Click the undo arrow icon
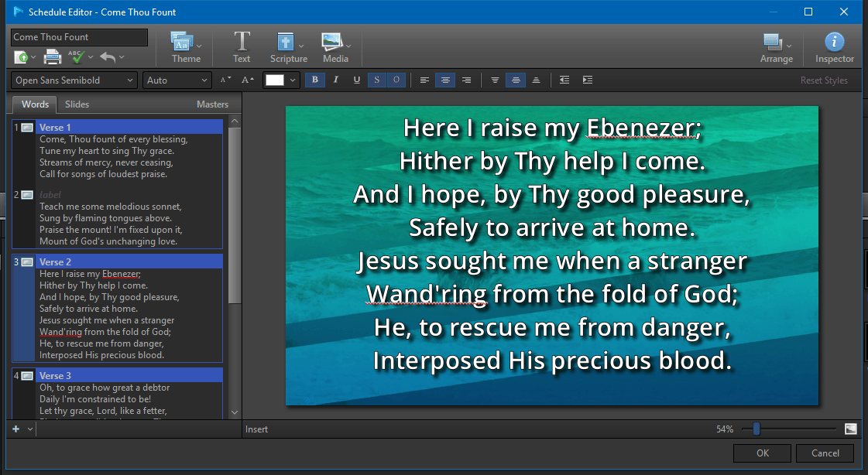868x475 pixels. [108, 56]
